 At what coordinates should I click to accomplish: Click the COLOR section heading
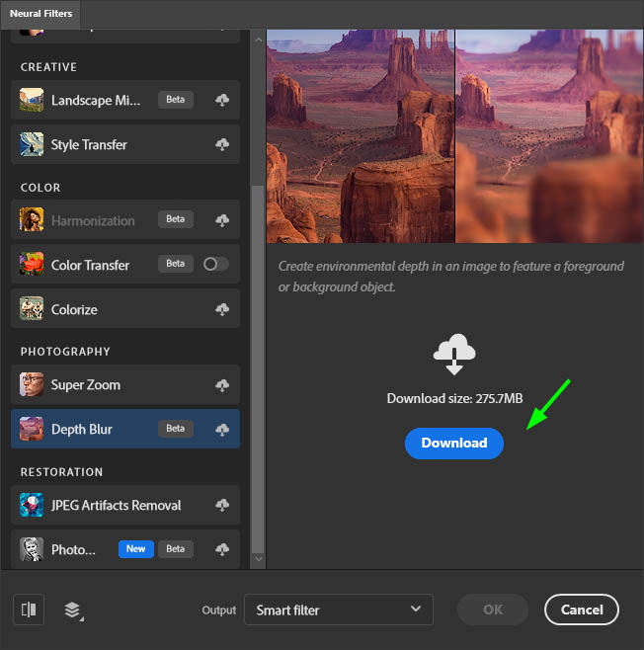40,188
